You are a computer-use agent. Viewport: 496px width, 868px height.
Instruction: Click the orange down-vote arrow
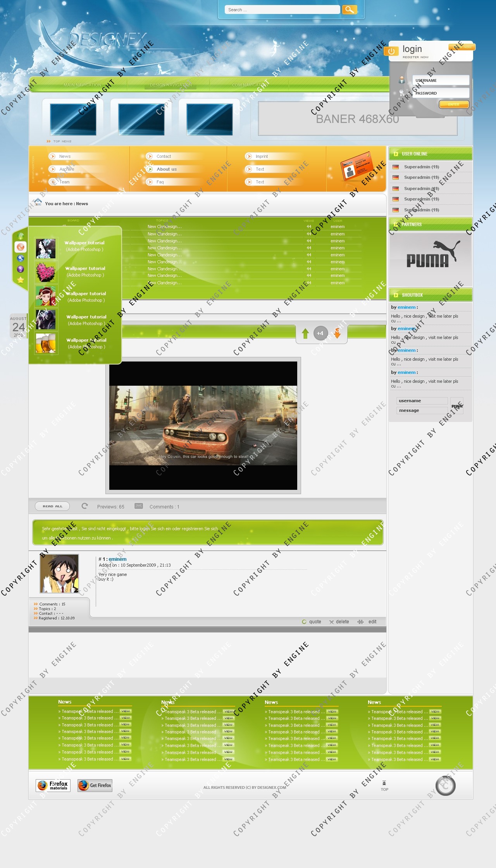[337, 333]
